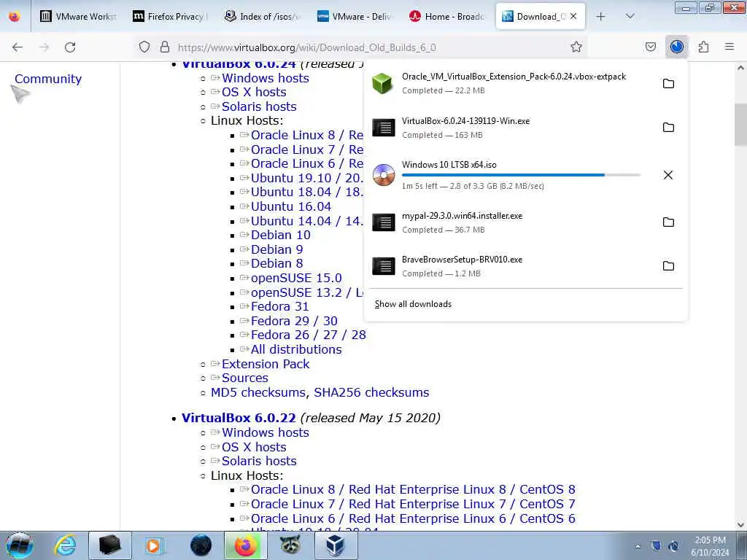Switch to VMware Workstation tab
The image size is (747, 560).
(79, 16)
